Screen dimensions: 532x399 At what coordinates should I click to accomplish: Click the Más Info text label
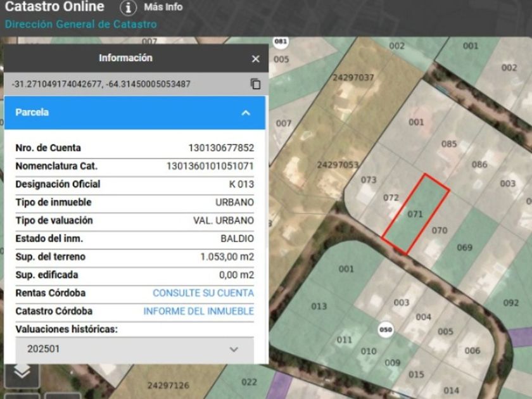coord(163,8)
